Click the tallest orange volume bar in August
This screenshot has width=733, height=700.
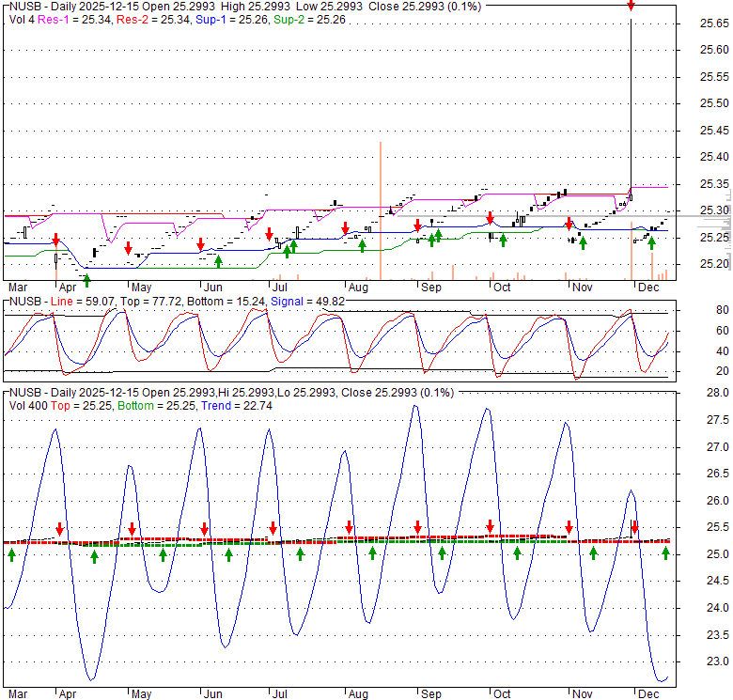[380, 210]
